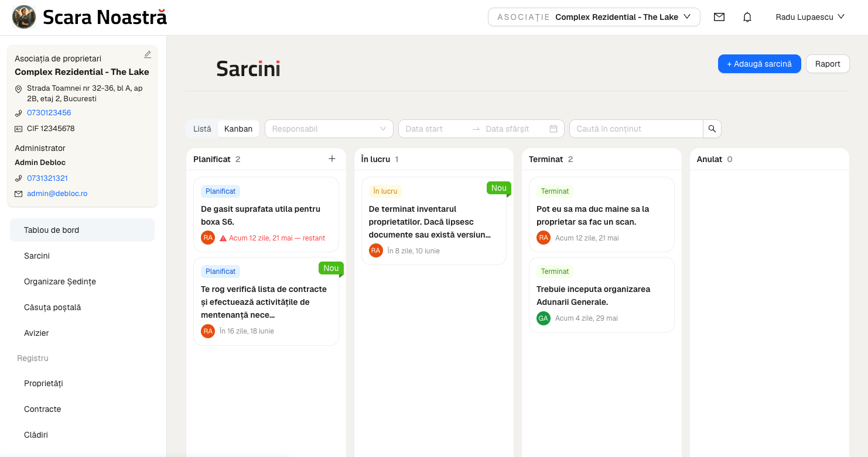The height and width of the screenshot is (457, 868).
Task: Open the Asociație selector dropdown
Action: (594, 17)
